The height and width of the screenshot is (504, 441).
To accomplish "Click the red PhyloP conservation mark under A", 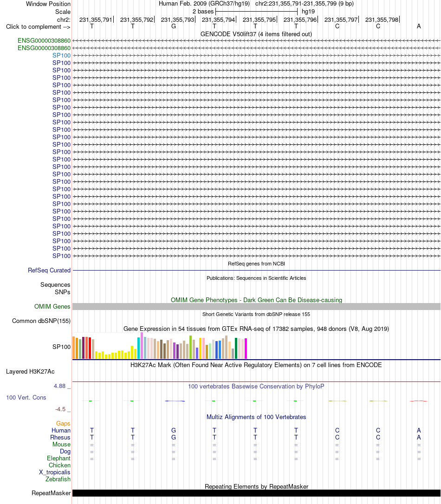I will [x=419, y=401].
